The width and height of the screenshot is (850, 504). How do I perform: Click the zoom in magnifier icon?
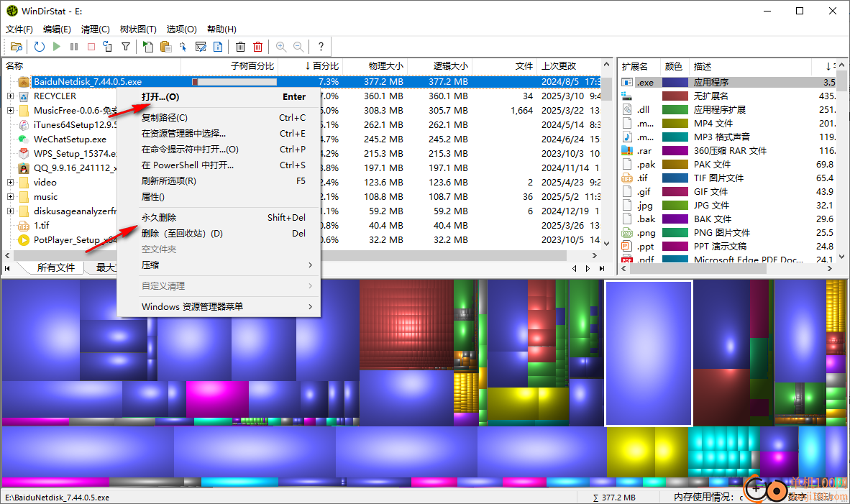pos(280,47)
